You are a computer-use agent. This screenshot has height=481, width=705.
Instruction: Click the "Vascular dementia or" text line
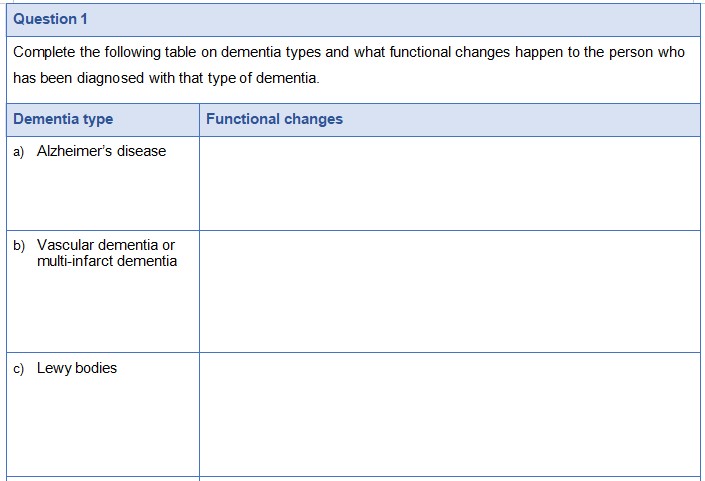[x=105, y=245]
